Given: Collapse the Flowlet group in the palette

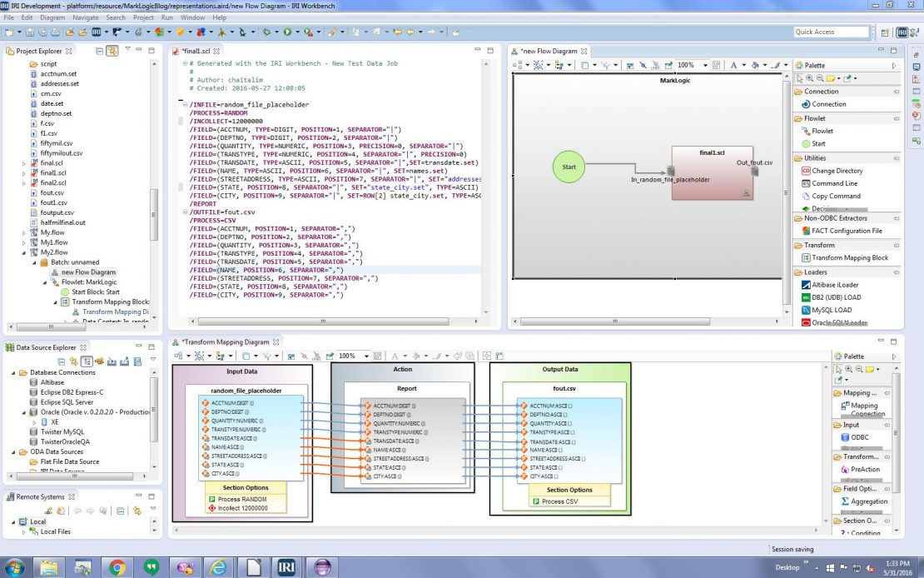Looking at the screenshot, I should [x=846, y=118].
